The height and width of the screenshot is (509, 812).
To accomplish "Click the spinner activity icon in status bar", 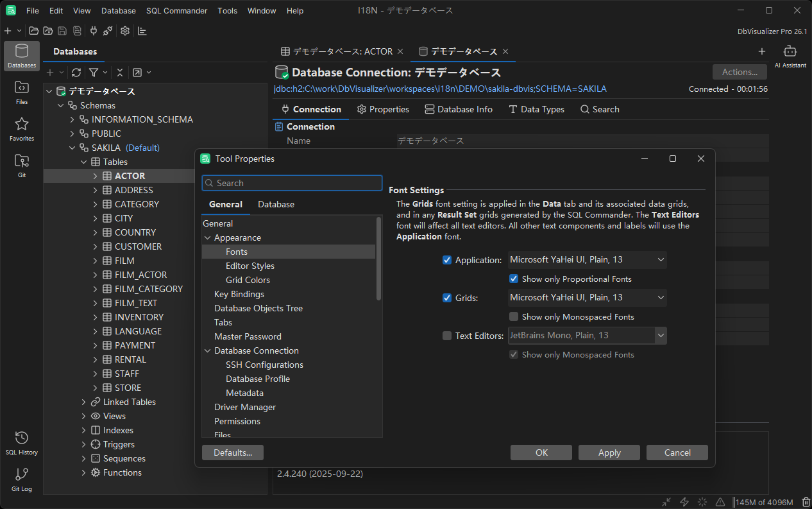I will [702, 502].
